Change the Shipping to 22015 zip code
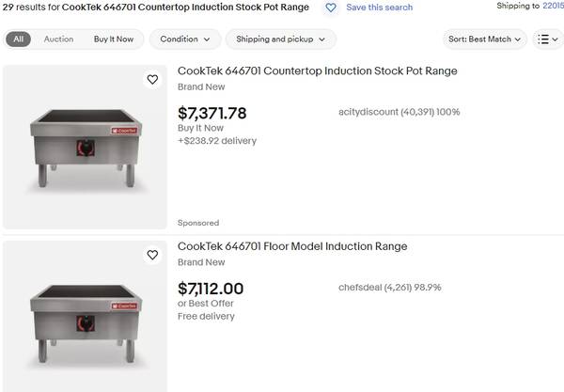Viewport: 564px width, 392px height. (553, 7)
